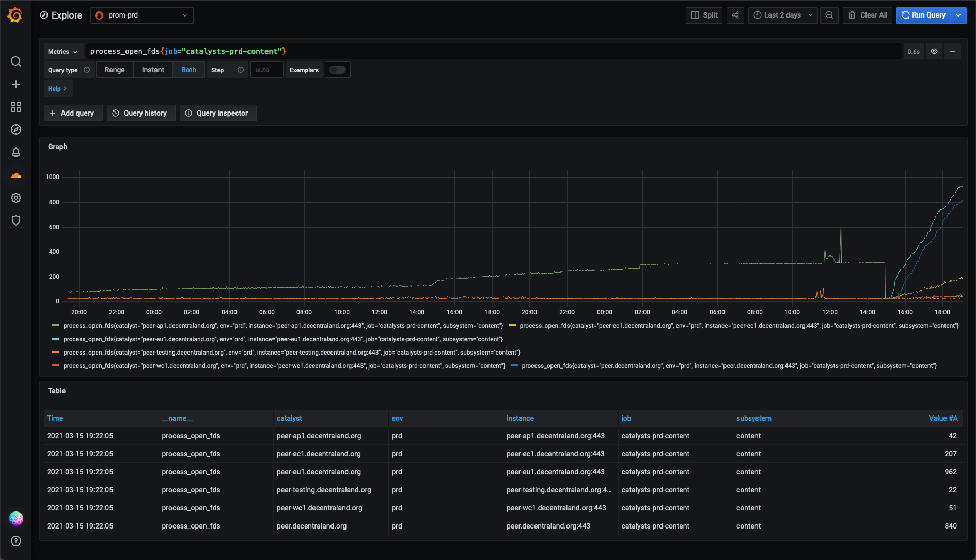Click the share shortened link icon
Screen dimensions: 976x560
point(735,15)
